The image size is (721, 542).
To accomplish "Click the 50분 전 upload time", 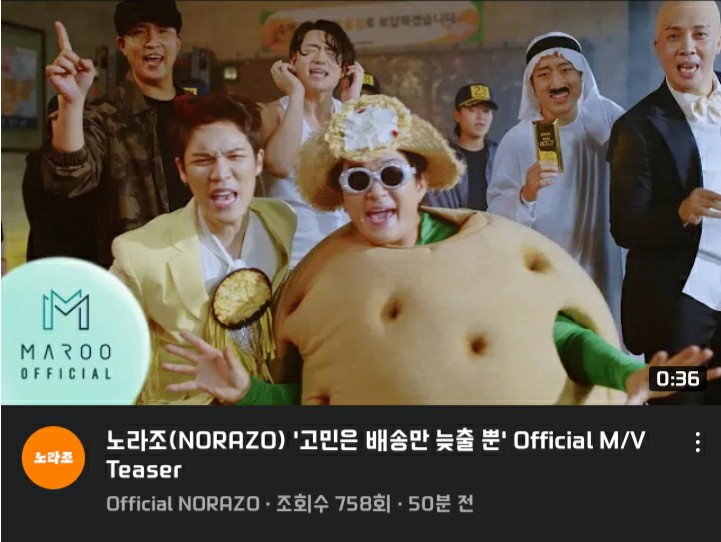I will point(441,504).
